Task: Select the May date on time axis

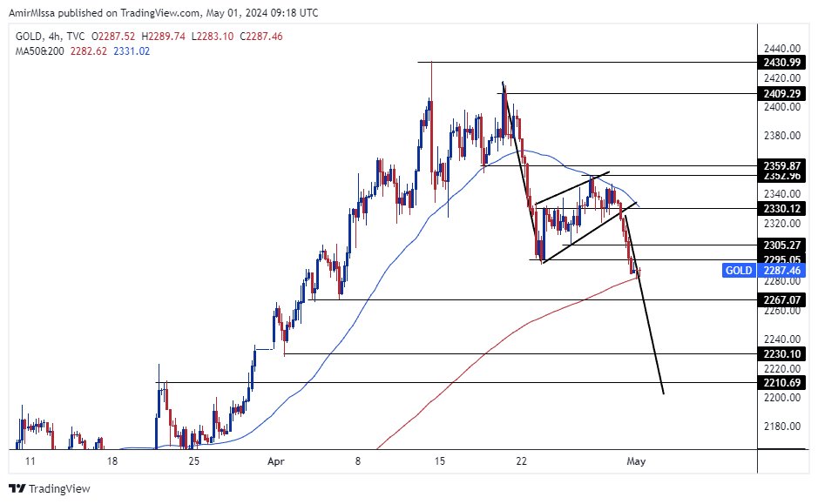Action: tap(637, 462)
